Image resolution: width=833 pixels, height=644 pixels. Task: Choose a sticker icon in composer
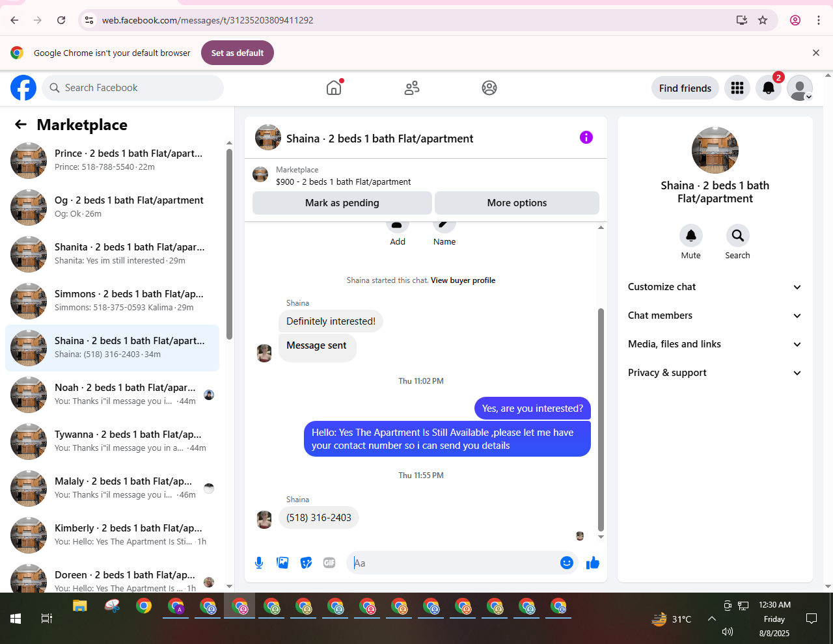(306, 563)
